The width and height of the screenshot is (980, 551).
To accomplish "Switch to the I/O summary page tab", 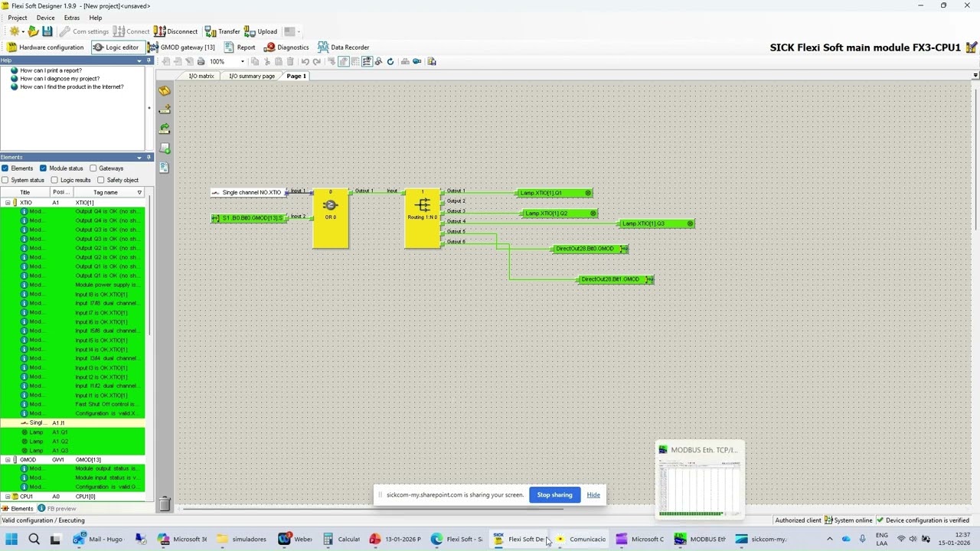I will [252, 76].
